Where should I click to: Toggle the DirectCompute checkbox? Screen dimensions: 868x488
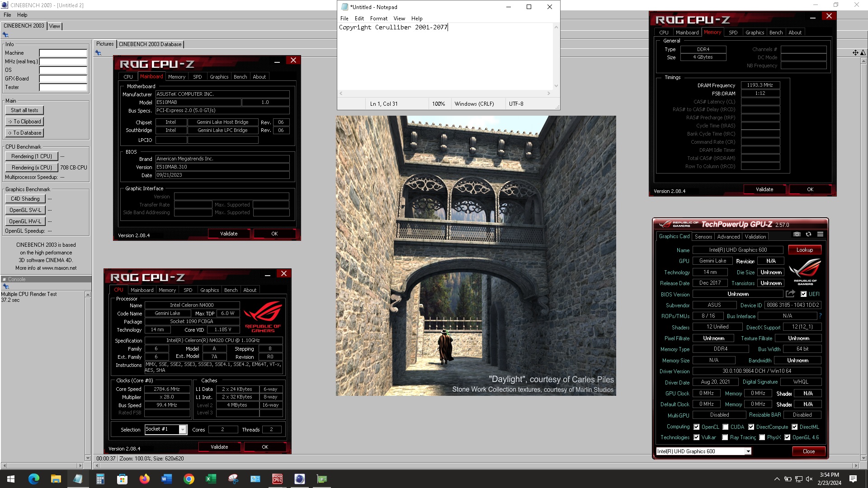(x=751, y=427)
